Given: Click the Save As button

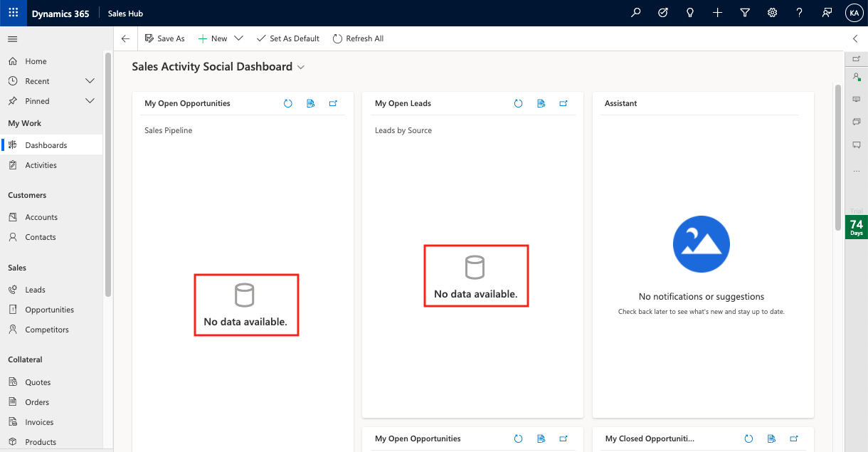Looking at the screenshot, I should click(164, 38).
